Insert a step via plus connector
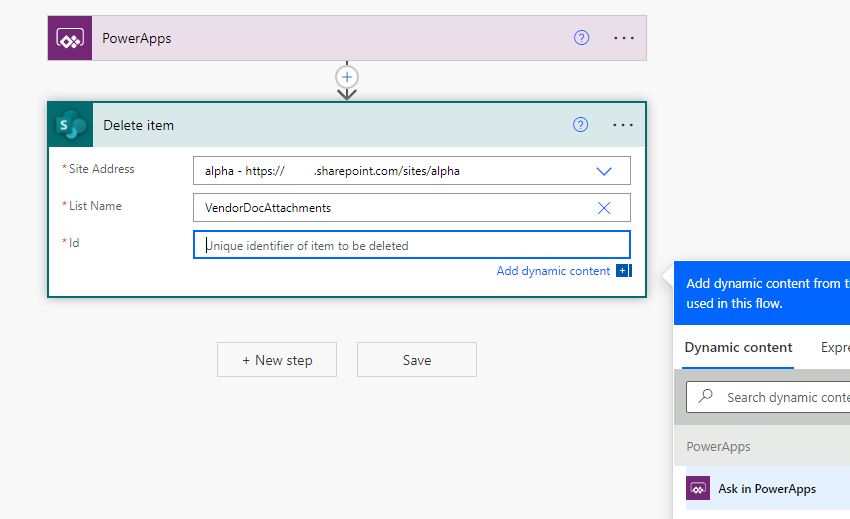This screenshot has height=519, width=850. pos(347,77)
